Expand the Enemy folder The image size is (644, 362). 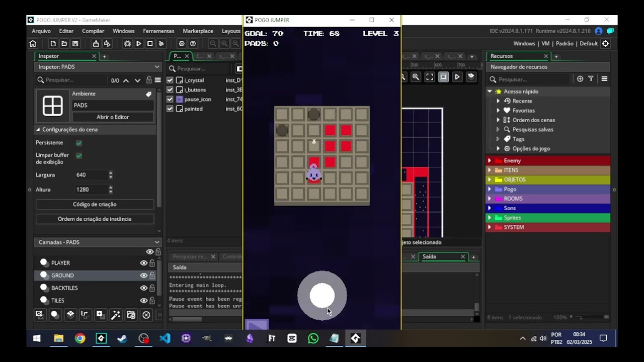[x=490, y=161]
